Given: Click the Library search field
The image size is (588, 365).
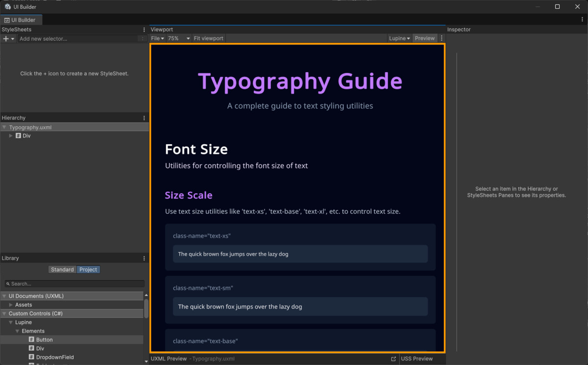Looking at the screenshot, I should [x=76, y=284].
